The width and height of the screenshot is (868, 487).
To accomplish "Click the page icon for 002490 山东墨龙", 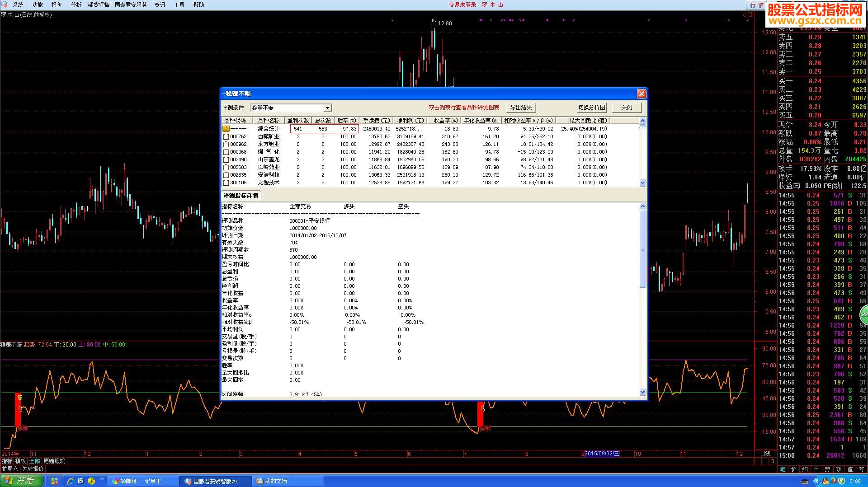I will [226, 159].
